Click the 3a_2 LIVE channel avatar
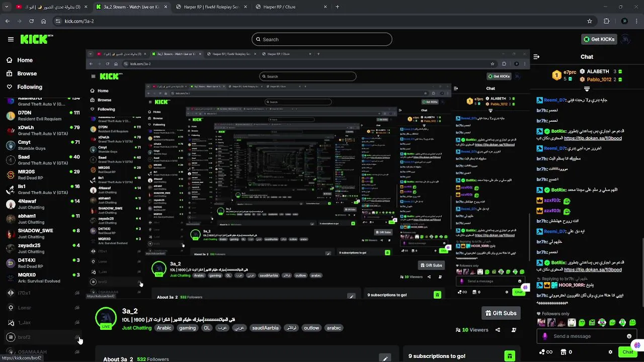The width and height of the screenshot is (644, 362). click(x=106, y=319)
